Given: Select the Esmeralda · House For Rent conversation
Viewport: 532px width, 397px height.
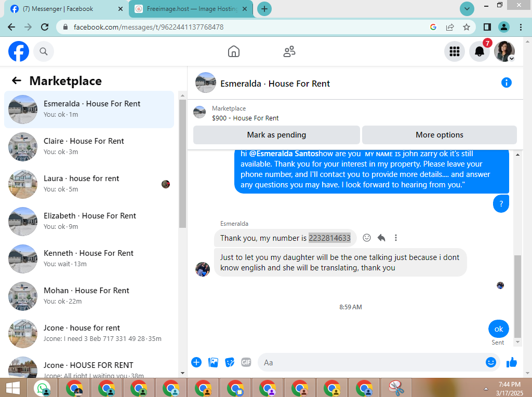Looking at the screenshot, I should click(x=89, y=109).
